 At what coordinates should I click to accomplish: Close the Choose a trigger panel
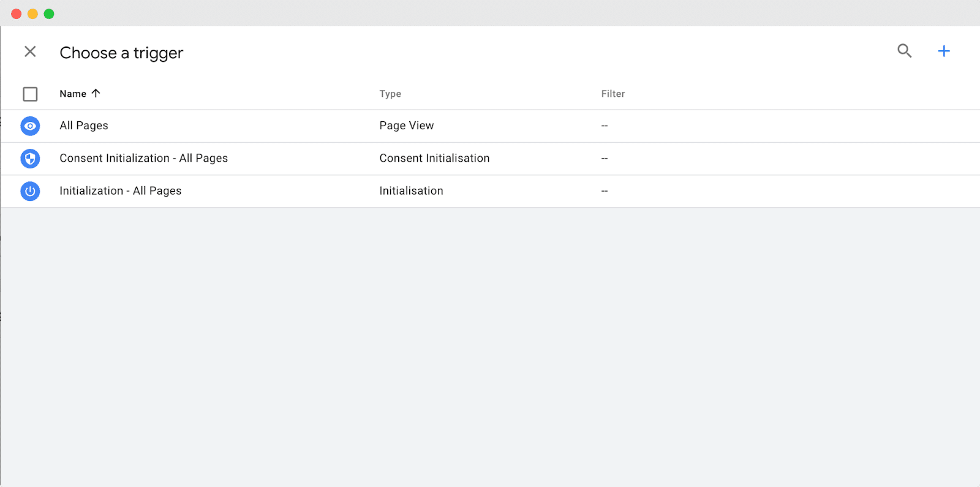[x=30, y=51]
